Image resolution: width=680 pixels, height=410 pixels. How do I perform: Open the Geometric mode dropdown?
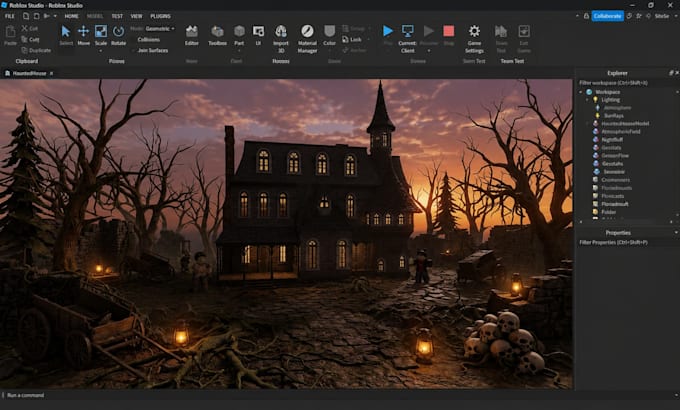160,29
